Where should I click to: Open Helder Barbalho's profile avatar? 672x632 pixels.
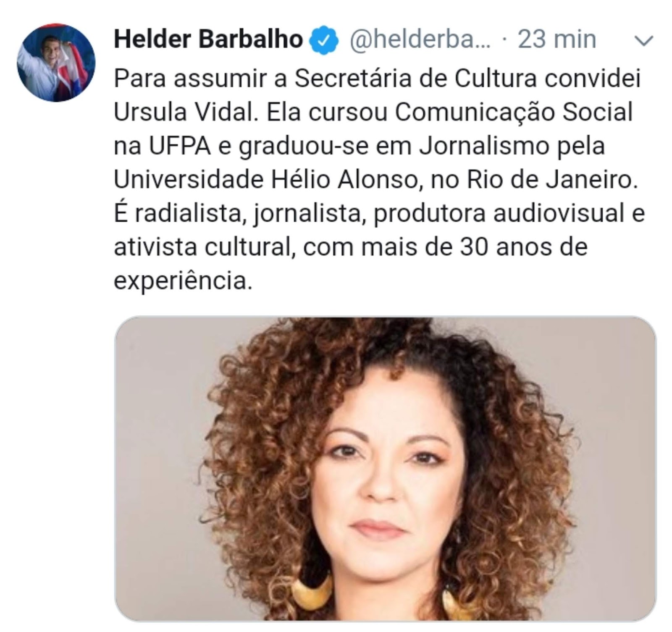point(56,63)
